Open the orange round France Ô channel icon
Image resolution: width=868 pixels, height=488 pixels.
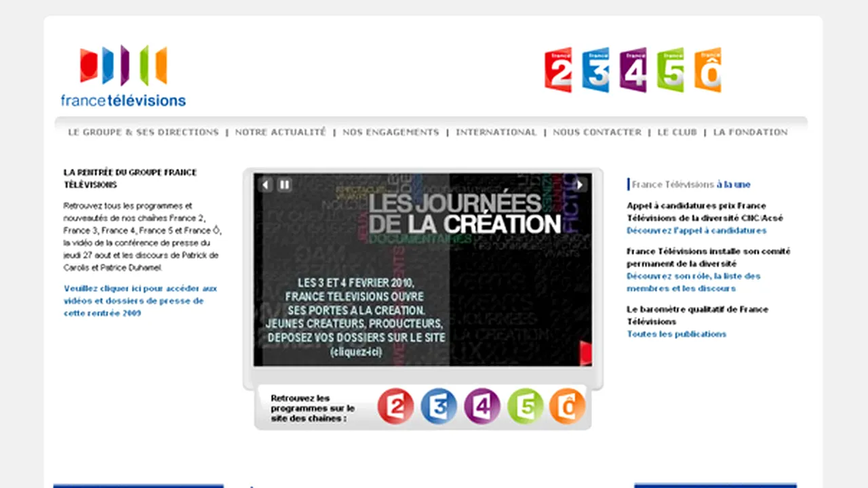[x=567, y=407]
